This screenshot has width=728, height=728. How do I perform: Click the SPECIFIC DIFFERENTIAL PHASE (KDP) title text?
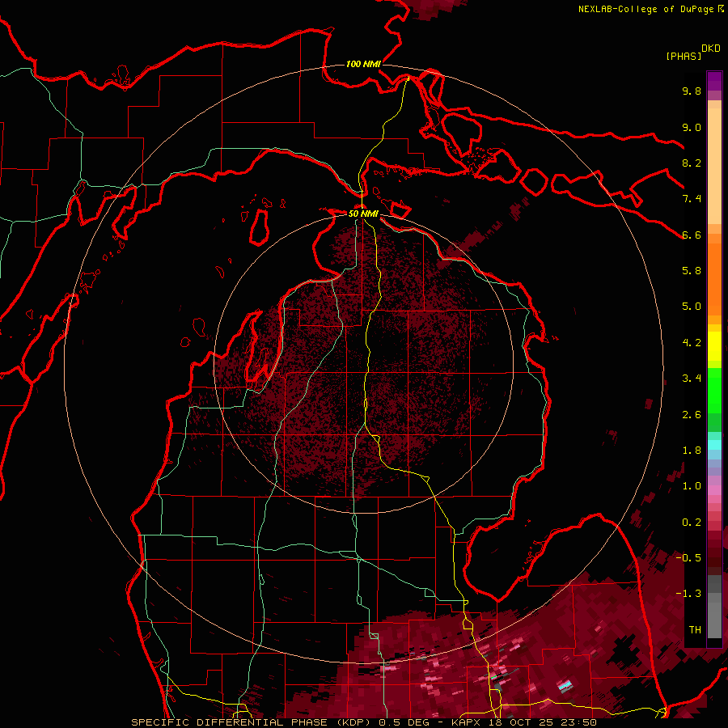pos(252,722)
